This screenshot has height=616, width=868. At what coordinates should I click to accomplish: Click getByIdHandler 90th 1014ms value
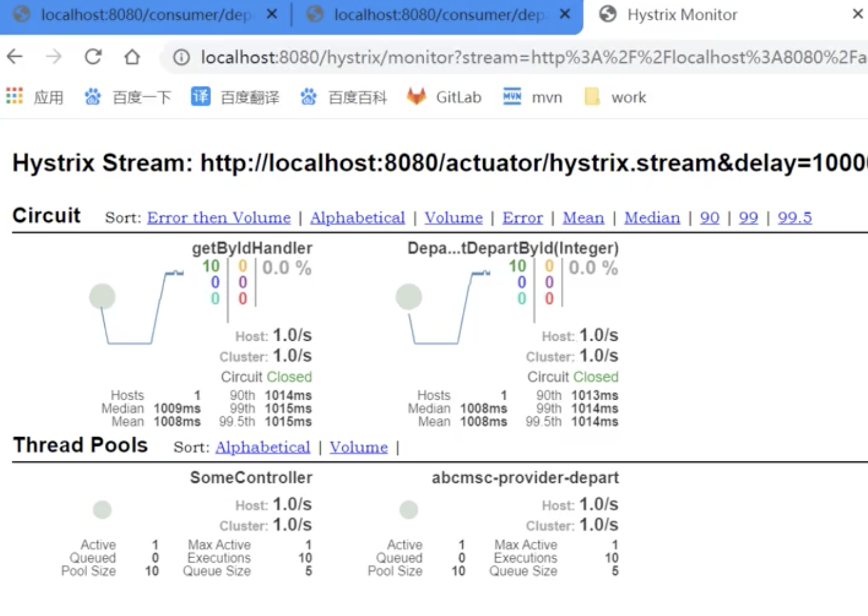288,395
